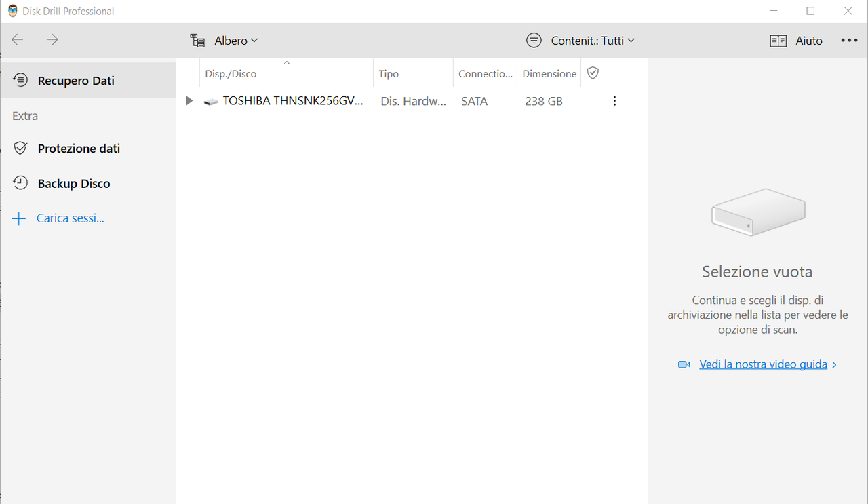Open the TOSHIBA disk row options menu

(x=614, y=101)
